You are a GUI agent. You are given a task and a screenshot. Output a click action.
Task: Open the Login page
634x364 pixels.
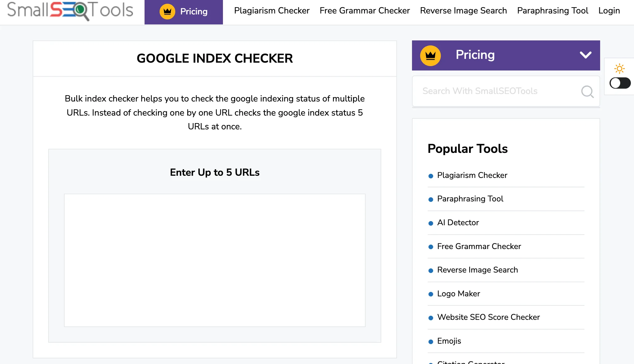coord(609,10)
